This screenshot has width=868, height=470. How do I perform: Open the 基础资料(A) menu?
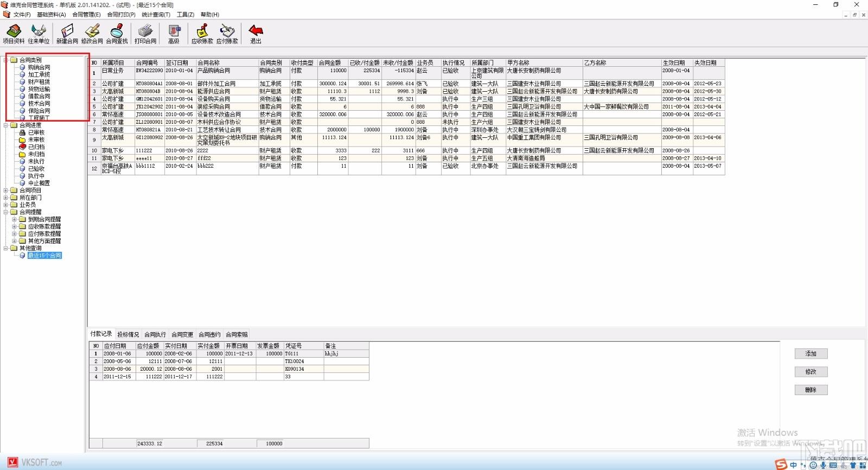(51, 15)
